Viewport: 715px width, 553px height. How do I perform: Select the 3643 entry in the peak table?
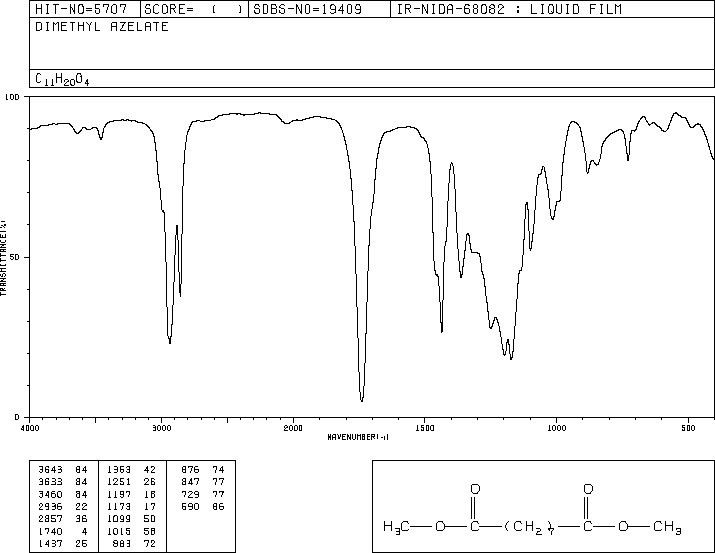pyautogui.click(x=50, y=470)
